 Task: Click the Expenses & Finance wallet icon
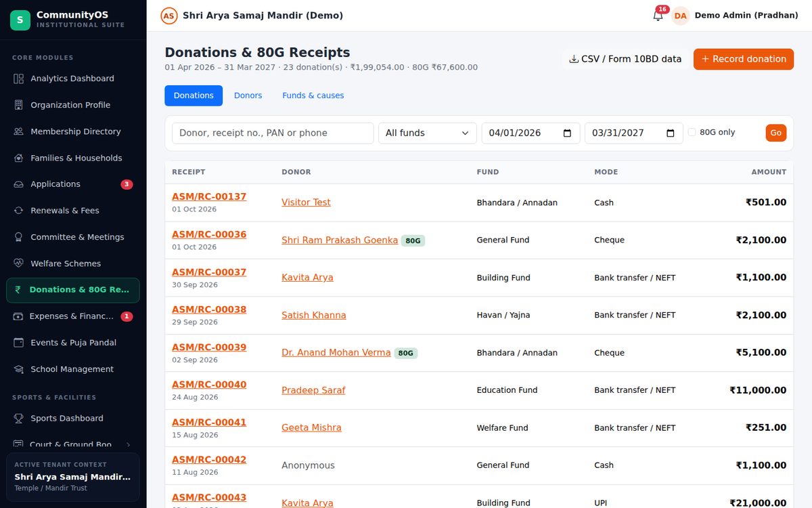pos(18,316)
